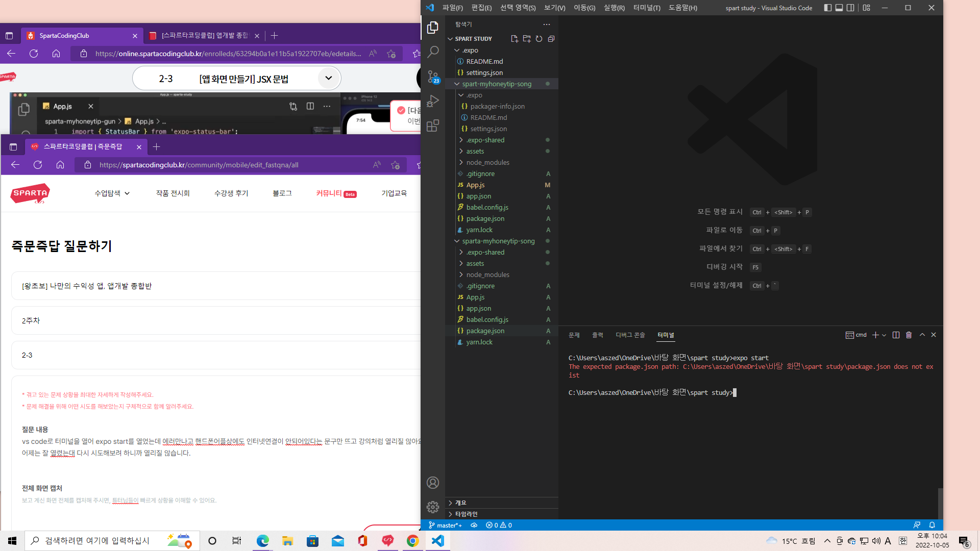
Task: Open Run and Debug view
Action: tap(433, 101)
